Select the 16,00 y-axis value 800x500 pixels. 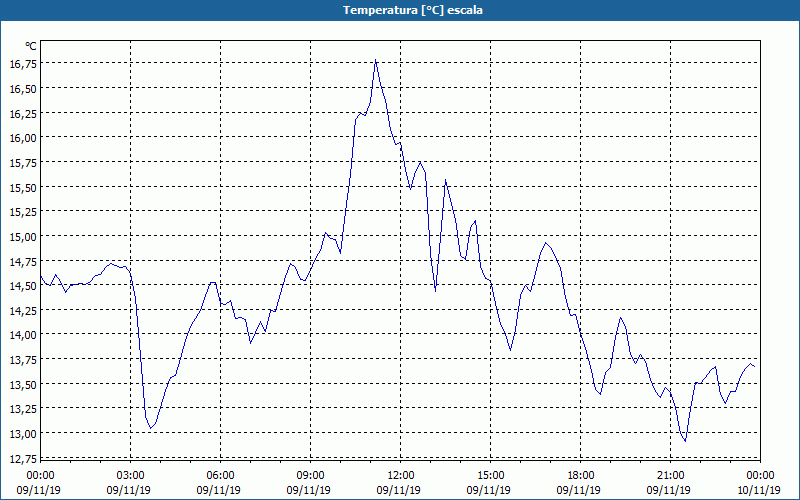pos(23,137)
